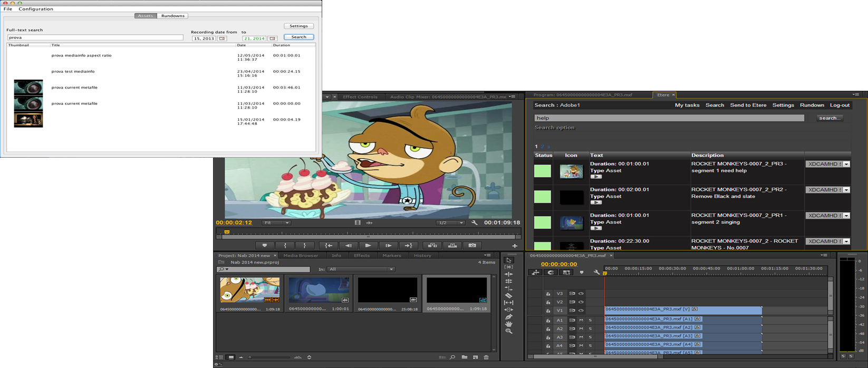Open the Media Browser tab

point(301,256)
